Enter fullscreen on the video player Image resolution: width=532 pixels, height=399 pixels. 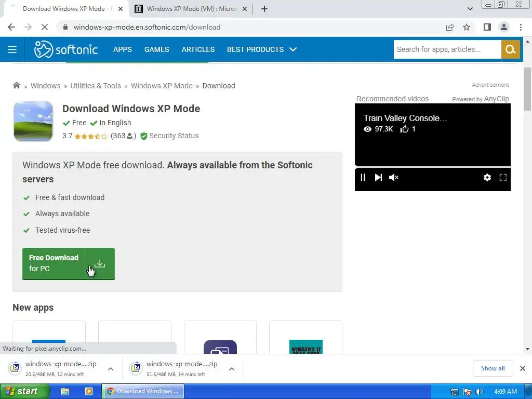point(503,178)
